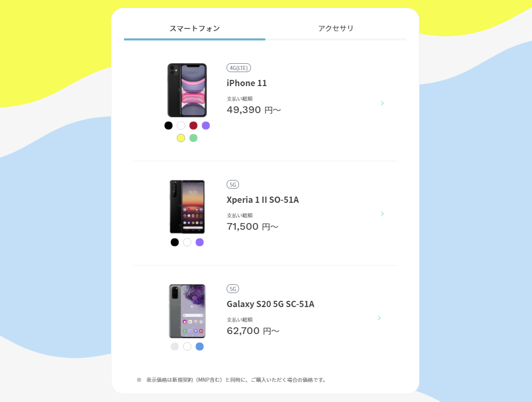Open the Galaxy S20 5G SC-51A title link
The image size is (532, 402).
coord(271,304)
